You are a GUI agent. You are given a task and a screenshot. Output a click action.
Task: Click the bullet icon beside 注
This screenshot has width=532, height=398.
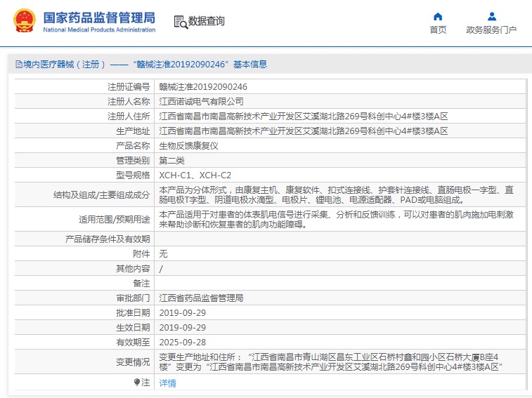[x=137, y=383]
